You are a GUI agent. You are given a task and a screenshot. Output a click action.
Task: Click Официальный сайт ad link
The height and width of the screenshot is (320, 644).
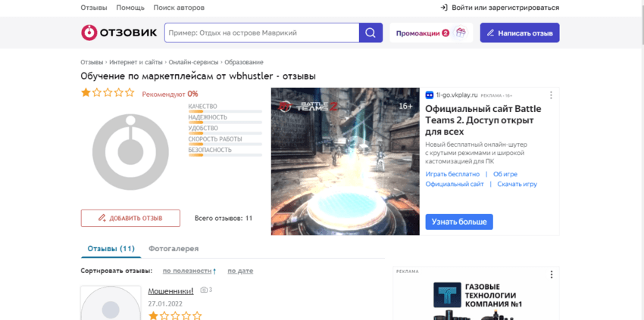click(x=455, y=184)
